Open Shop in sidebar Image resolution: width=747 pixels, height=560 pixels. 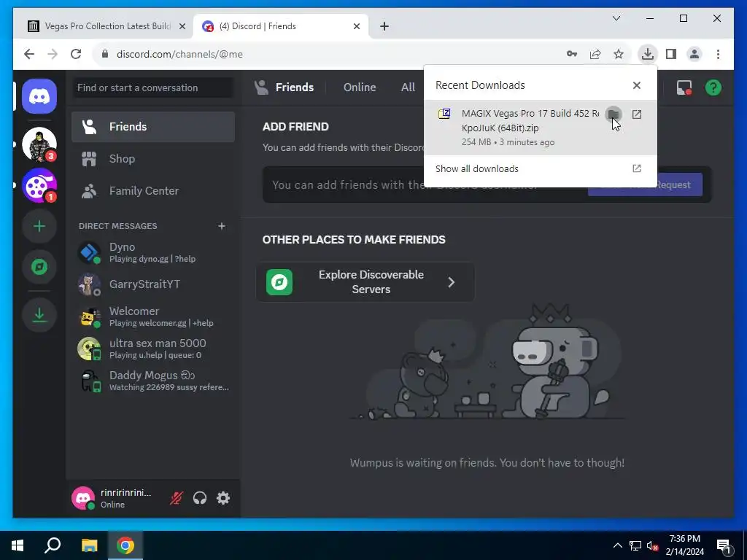tap(153, 158)
